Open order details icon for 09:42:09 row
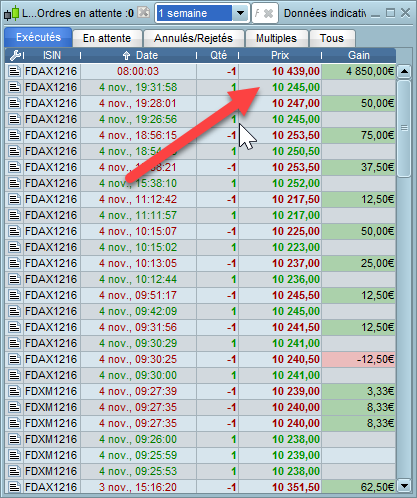Screen dimensions: 417x498 tap(14, 311)
